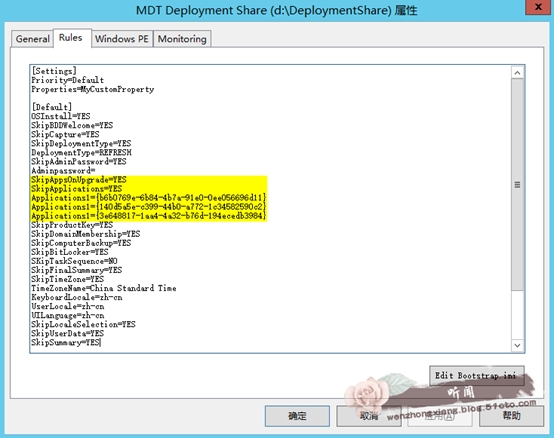Screen dimensions: 554x438
Task: Click the SkipDeploymentType=YES line
Action: click(x=81, y=143)
